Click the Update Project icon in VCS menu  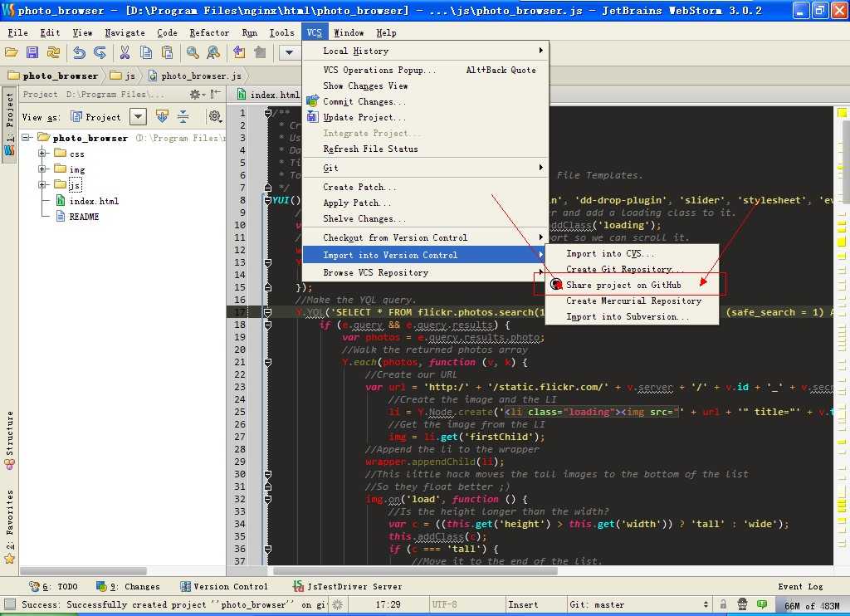point(312,117)
